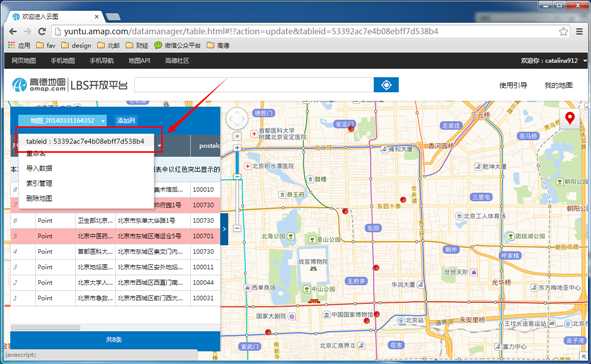591x364 pixels.
Task: Open 高德社区 in the top black bar
Action: pos(177,60)
